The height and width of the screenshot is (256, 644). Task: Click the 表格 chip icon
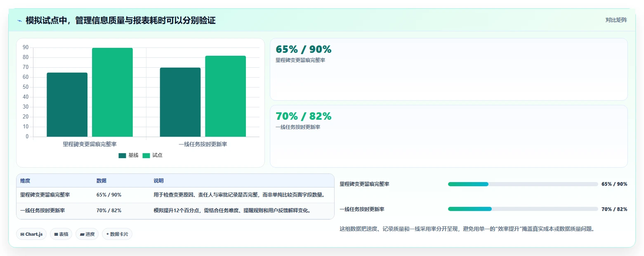click(x=56, y=234)
